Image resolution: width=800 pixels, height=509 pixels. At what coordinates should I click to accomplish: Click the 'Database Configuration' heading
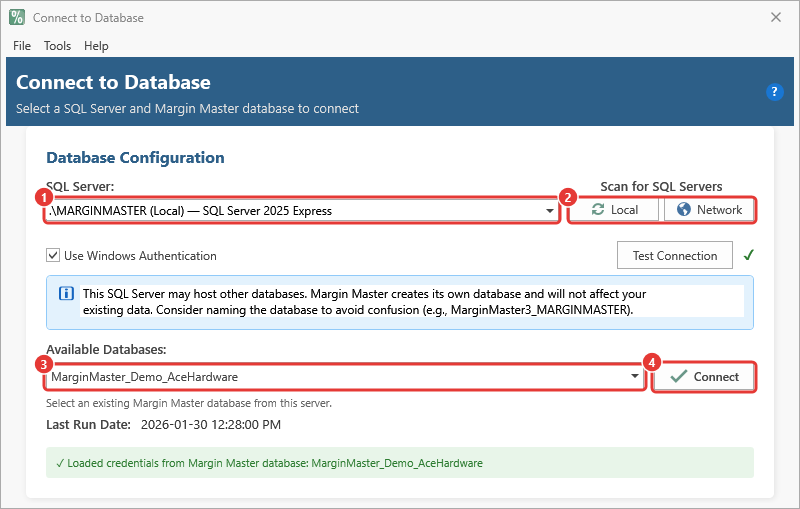pyautogui.click(x=135, y=158)
